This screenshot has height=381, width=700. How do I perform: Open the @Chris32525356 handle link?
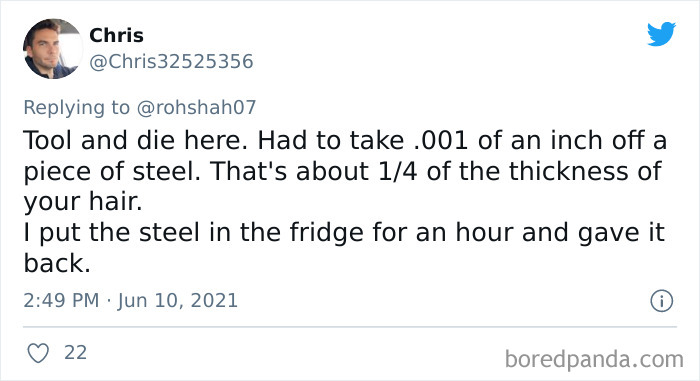coord(171,61)
